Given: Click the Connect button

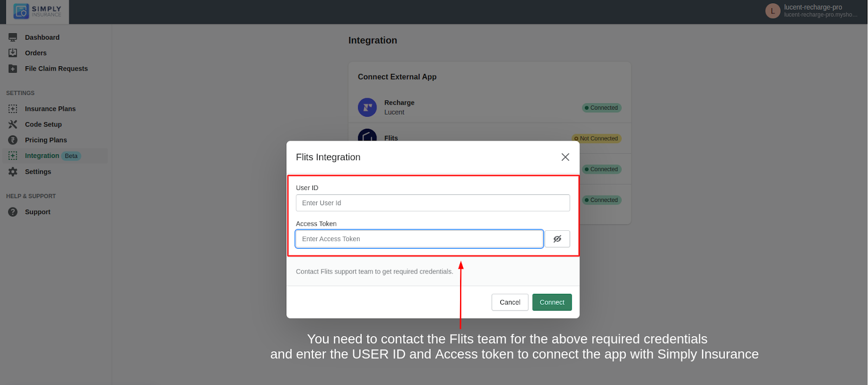Looking at the screenshot, I should pos(552,302).
